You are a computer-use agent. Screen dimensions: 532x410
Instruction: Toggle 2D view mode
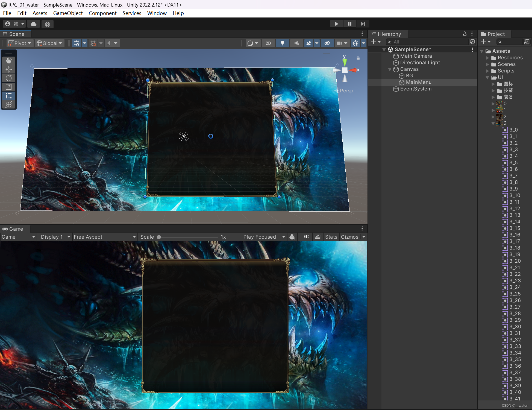coord(268,43)
